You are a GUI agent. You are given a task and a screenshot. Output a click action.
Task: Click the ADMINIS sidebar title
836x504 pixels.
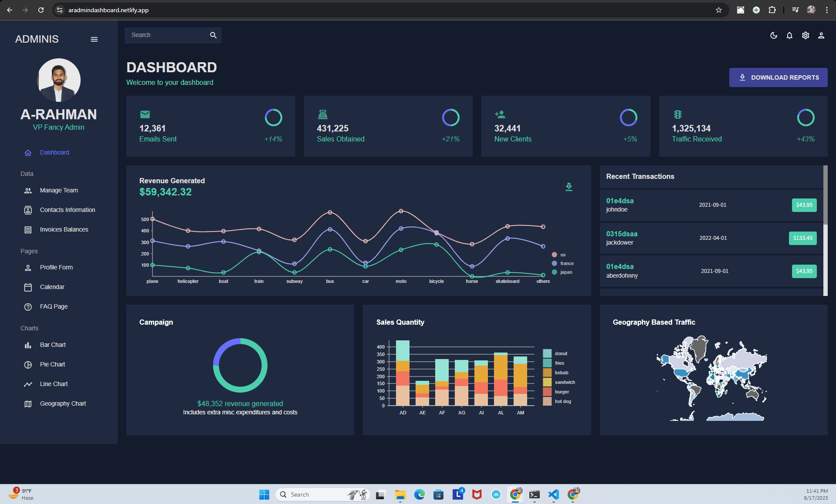(37, 39)
